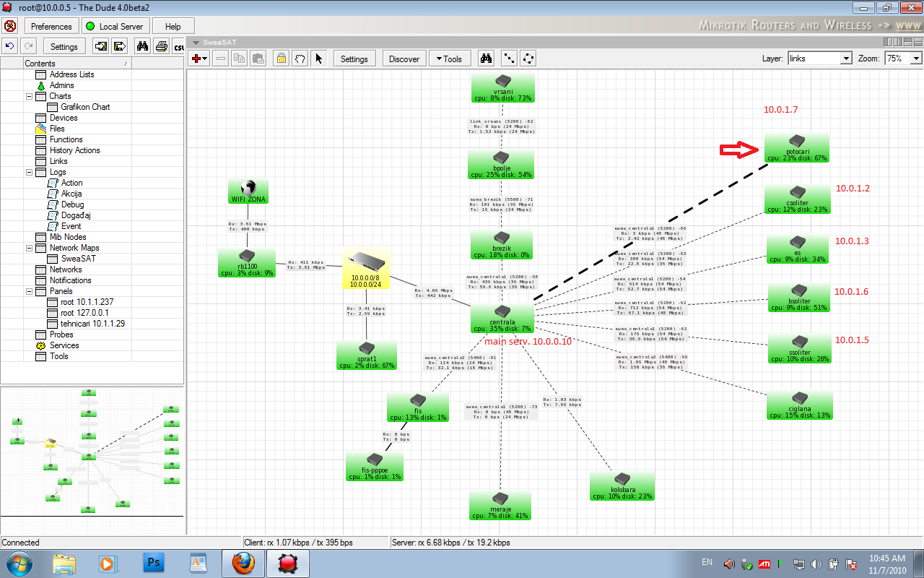This screenshot has height=578, width=924.
Task: Open the Zoom level dropdown set to 75%
Action: 914,58
